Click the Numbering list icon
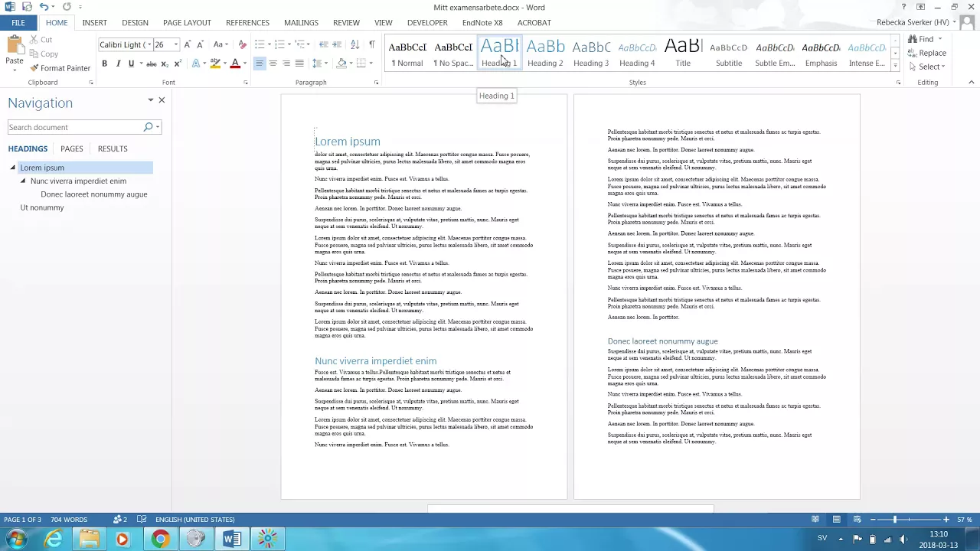Image resolution: width=980 pixels, height=551 pixels. tap(279, 44)
